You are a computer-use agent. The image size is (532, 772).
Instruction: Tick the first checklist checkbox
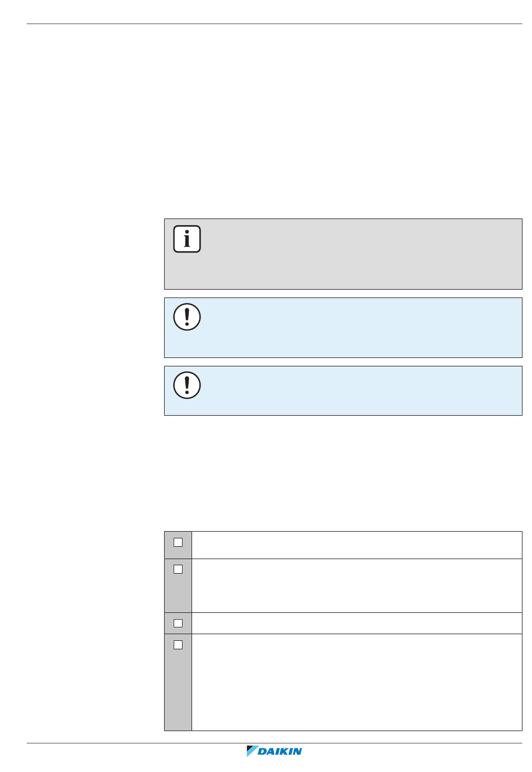coord(178,542)
